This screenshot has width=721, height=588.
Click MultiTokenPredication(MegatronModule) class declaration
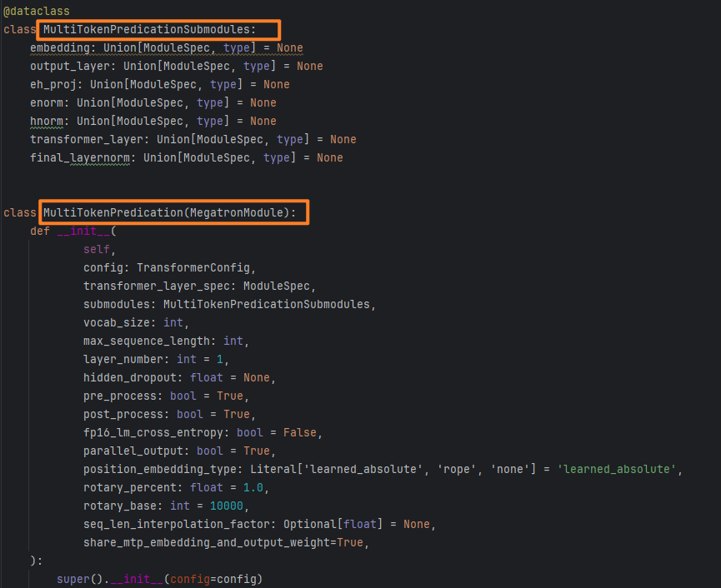click(x=170, y=212)
